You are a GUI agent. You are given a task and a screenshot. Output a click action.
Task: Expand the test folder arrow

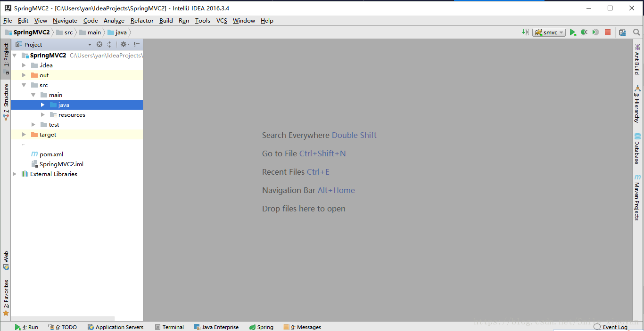click(33, 125)
